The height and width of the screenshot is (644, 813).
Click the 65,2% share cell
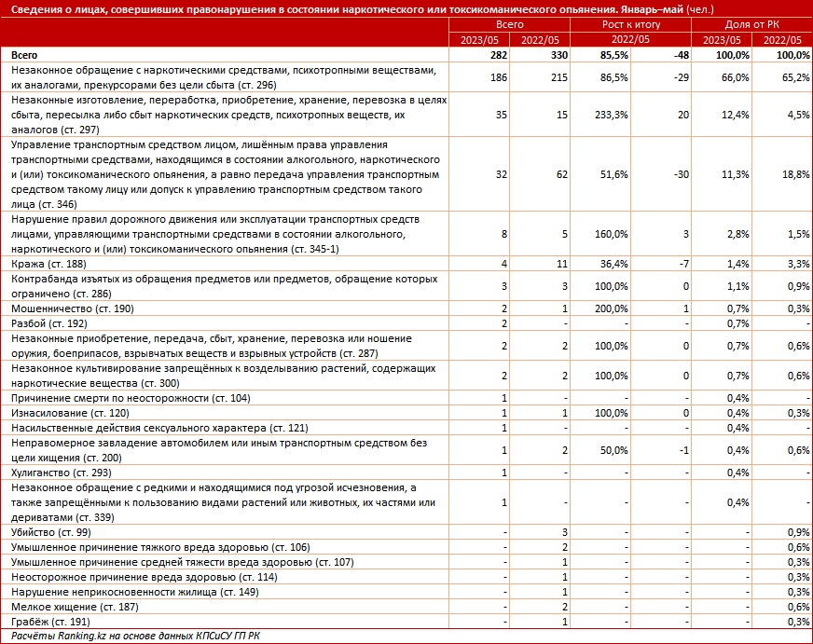[x=796, y=77]
